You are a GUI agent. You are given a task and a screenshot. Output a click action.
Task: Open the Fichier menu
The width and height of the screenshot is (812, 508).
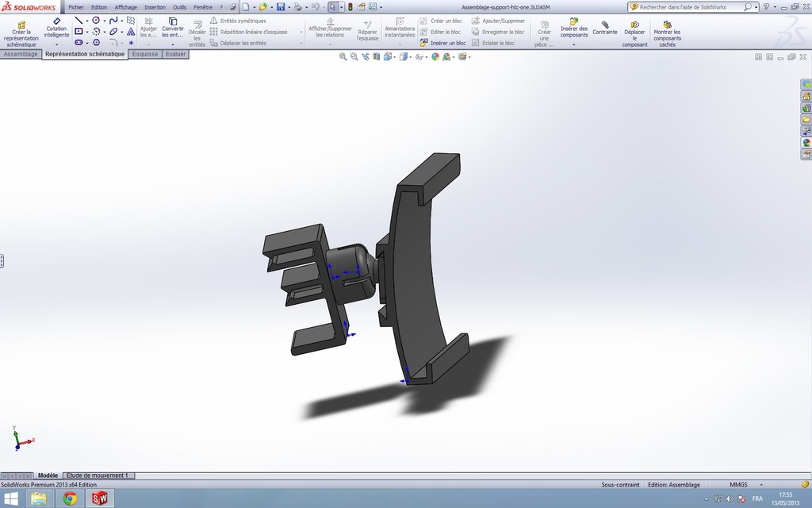76,7
